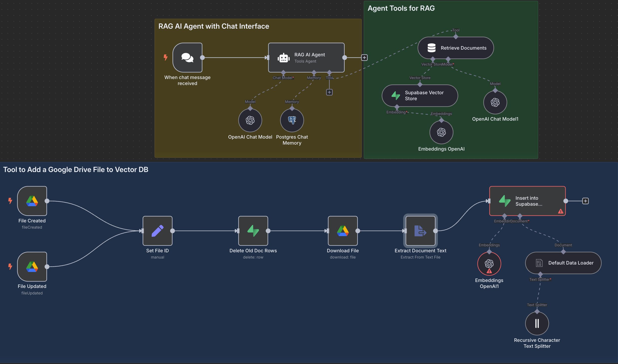Click the warning triangle on Insert into Supabase
This screenshot has height=364, width=618.
(x=560, y=212)
